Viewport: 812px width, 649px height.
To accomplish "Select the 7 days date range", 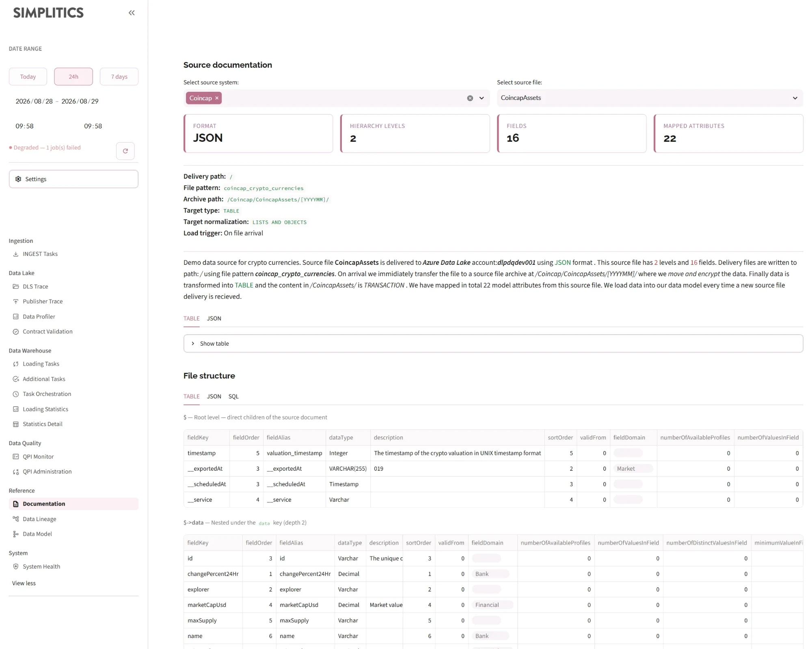I will click(119, 77).
